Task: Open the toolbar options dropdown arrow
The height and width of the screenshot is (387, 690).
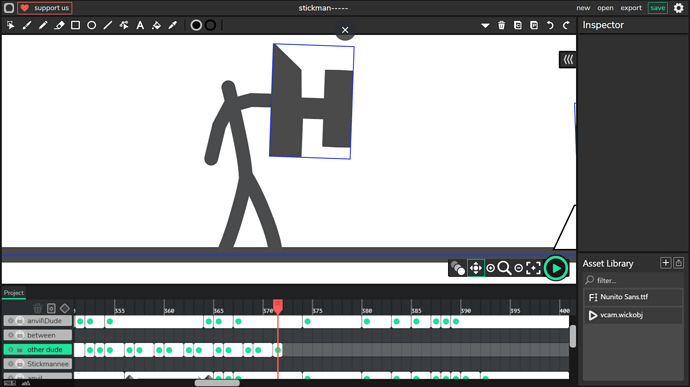Action: [x=485, y=26]
